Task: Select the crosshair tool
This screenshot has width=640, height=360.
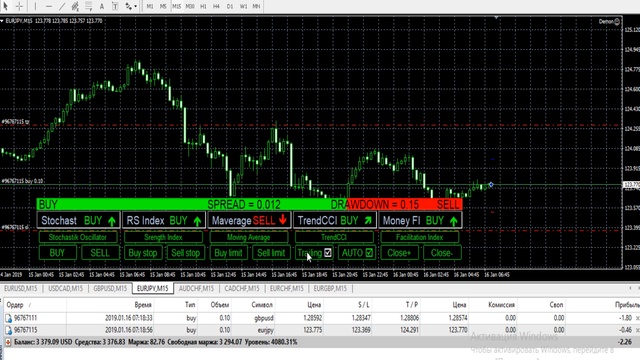Action: [19, 6]
